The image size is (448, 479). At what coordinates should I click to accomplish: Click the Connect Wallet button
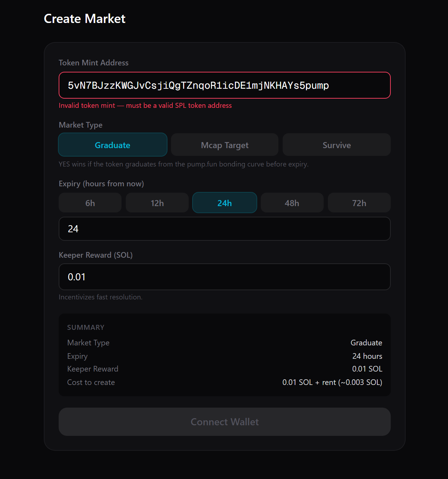click(x=224, y=422)
